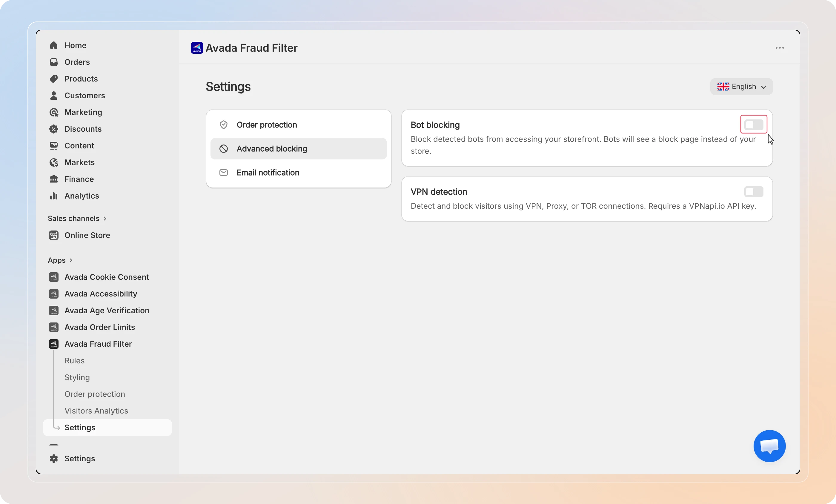The width and height of the screenshot is (836, 504).
Task: Click the Avada Age Verification app icon
Action: point(54,311)
